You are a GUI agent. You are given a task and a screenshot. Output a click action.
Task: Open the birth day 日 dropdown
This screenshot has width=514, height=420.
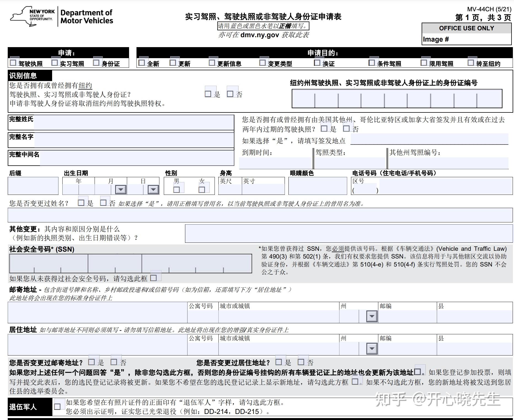pyautogui.click(x=153, y=190)
